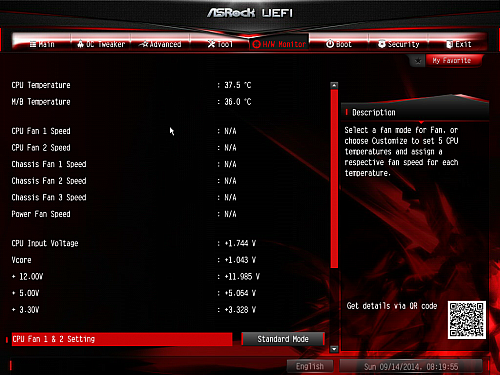This screenshot has width=500, height=375.
Task: Click the 37.5 °C temperature value
Action: pos(238,85)
